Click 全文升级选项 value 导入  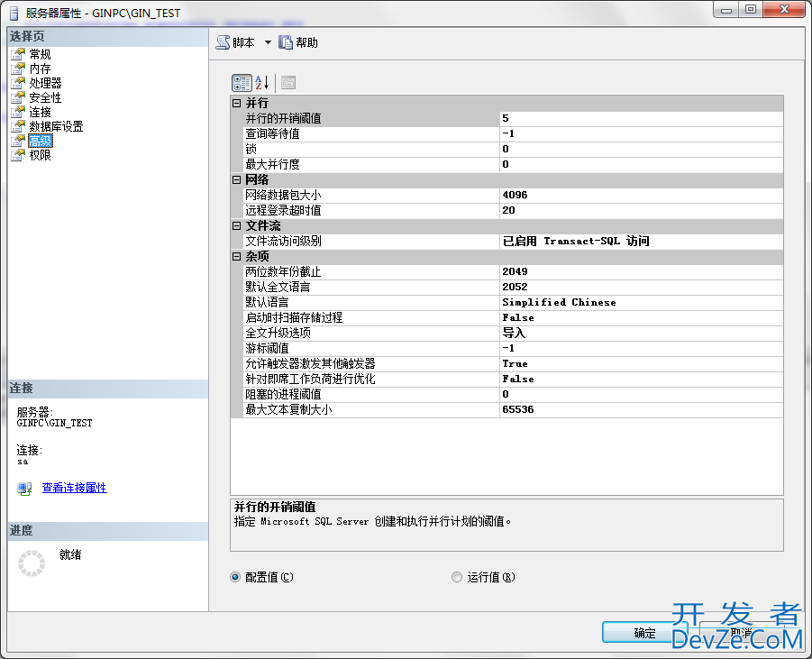642,333
